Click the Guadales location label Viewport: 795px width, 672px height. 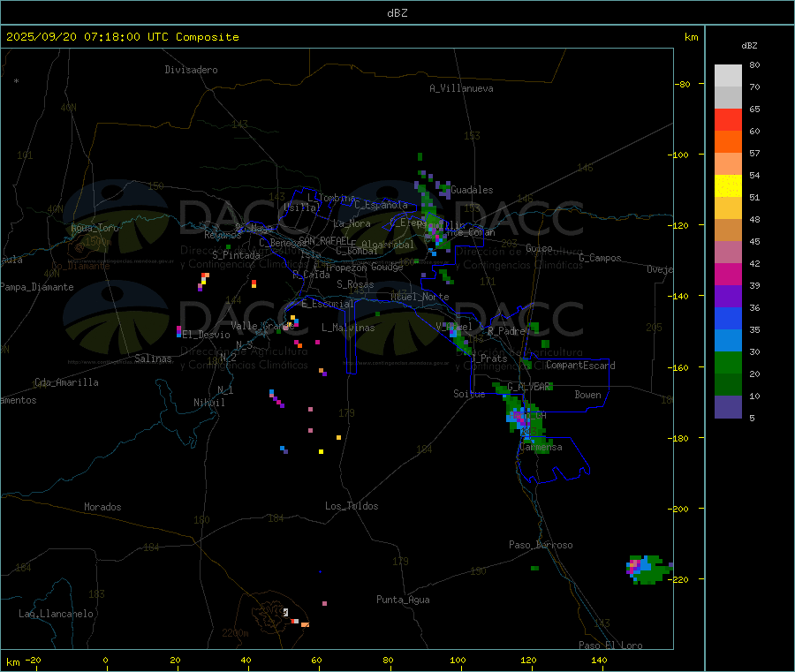tap(472, 190)
